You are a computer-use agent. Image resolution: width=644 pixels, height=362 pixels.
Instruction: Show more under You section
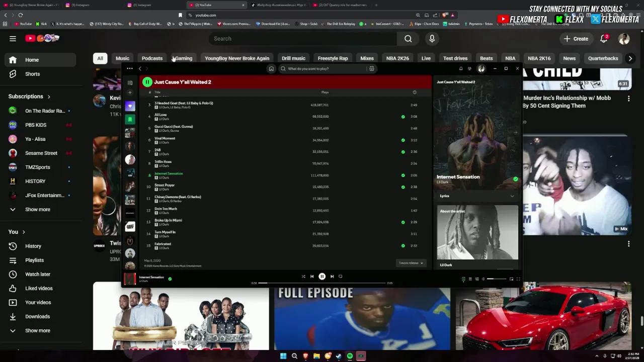[x=38, y=330]
